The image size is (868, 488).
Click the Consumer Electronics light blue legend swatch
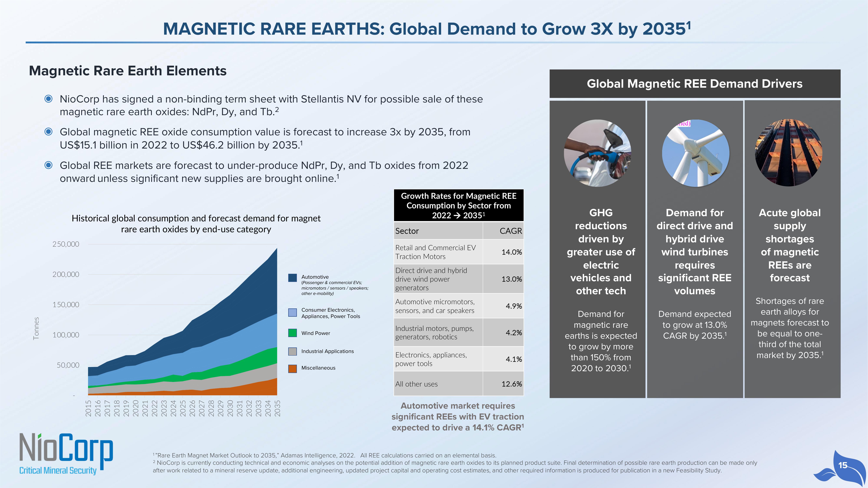coord(292,312)
